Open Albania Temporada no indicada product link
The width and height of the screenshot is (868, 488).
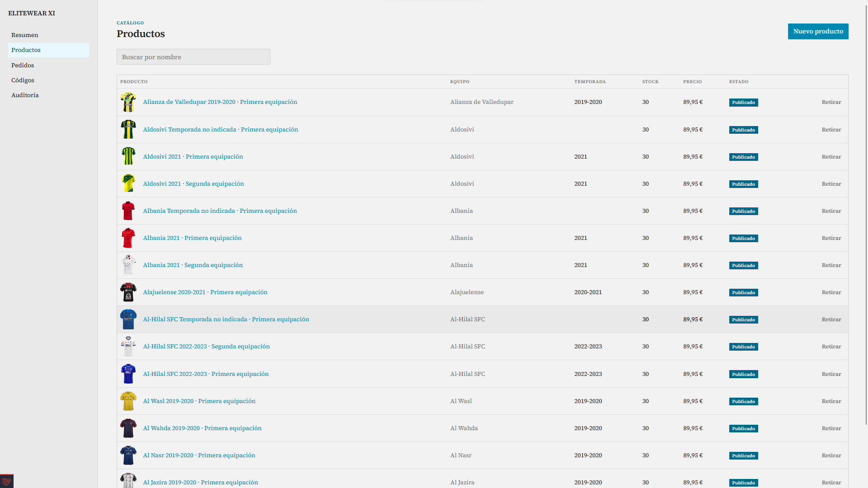(x=220, y=211)
